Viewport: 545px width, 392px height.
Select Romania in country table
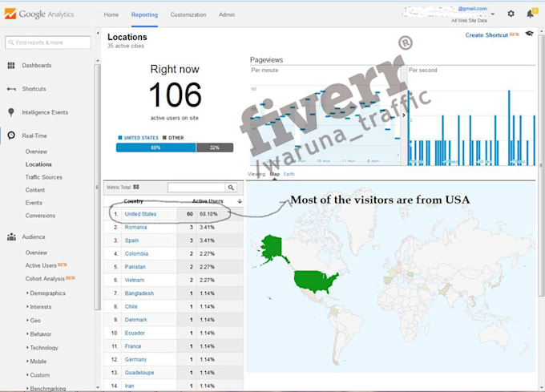point(136,228)
